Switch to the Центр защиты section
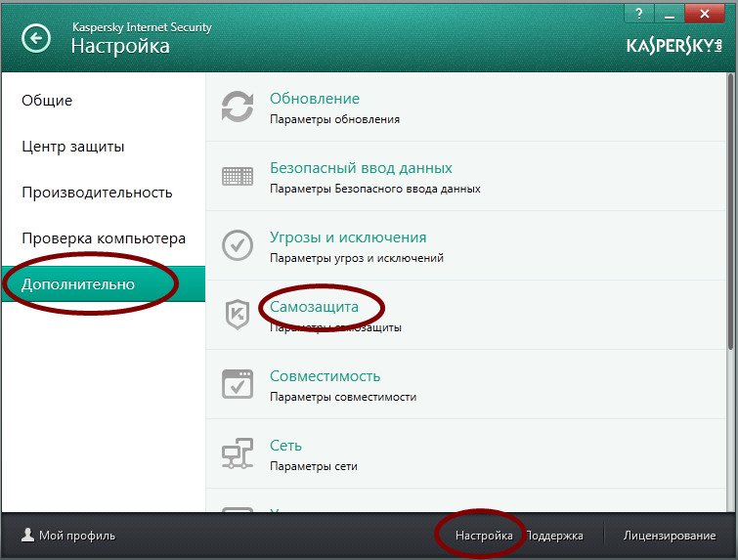Viewport: 738px width, 560px height. 73,147
